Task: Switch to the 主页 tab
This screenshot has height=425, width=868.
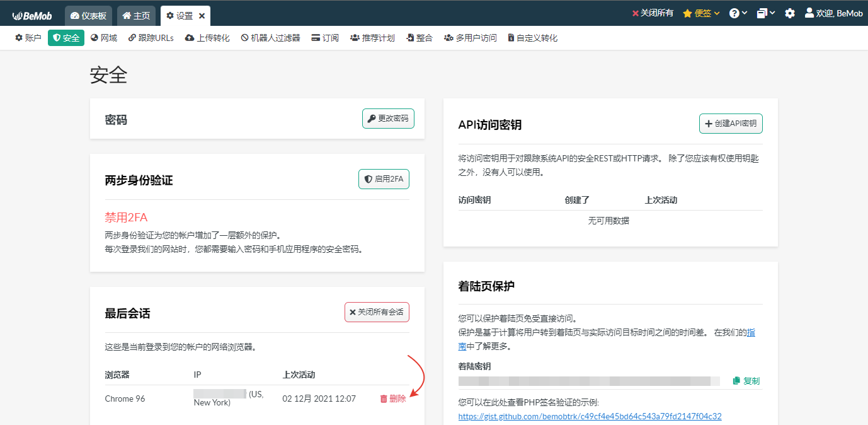Action: 136,16
